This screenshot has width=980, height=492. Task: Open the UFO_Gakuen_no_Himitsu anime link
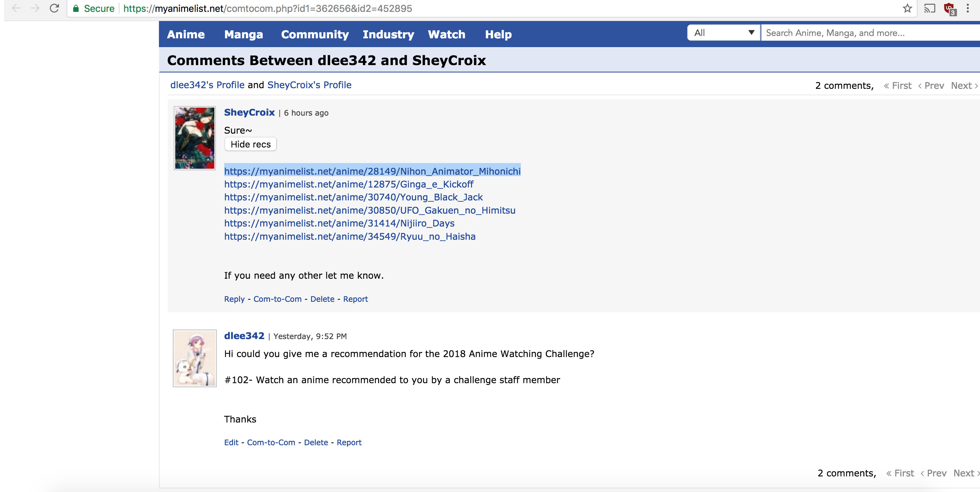pos(370,211)
